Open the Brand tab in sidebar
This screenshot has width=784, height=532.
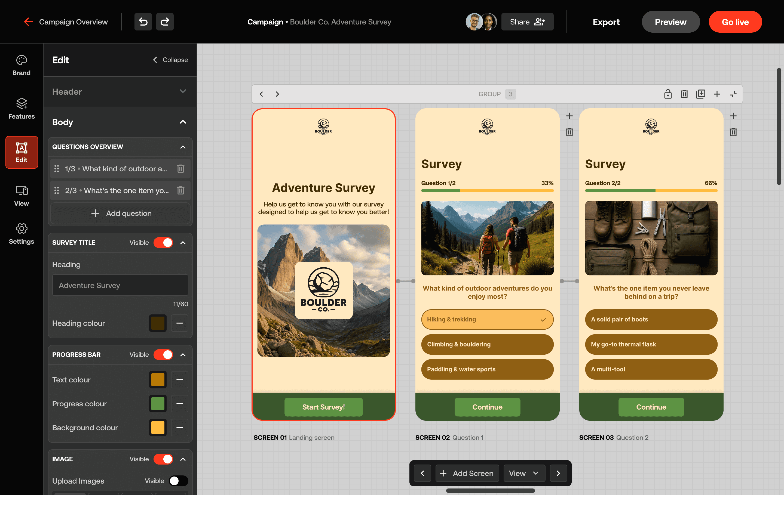pos(21,65)
